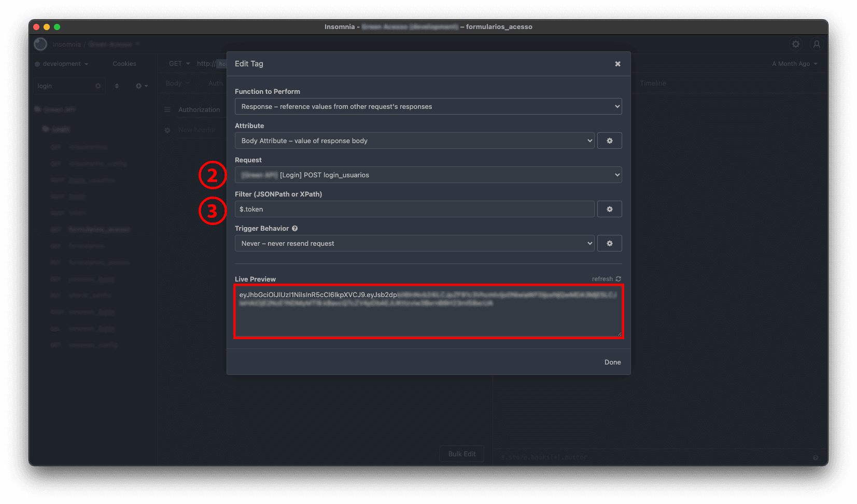857x504 pixels.
Task: Click the sort order arrows icon in sidebar
Action: click(117, 86)
